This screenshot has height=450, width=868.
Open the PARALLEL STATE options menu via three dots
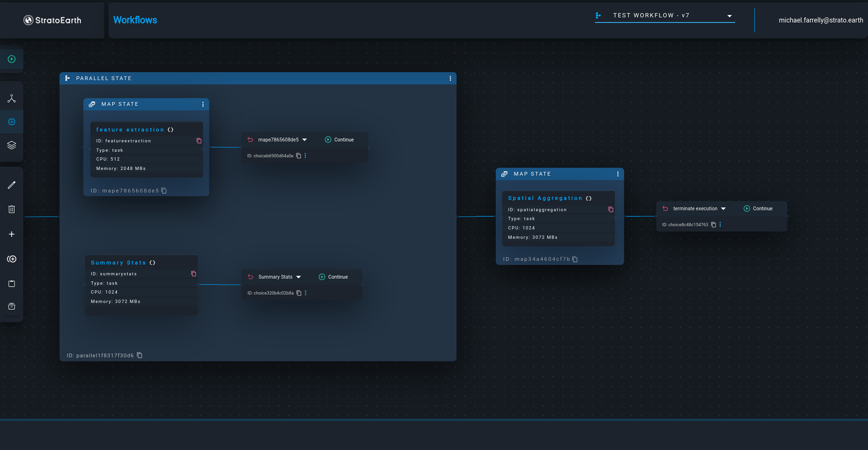(x=450, y=78)
